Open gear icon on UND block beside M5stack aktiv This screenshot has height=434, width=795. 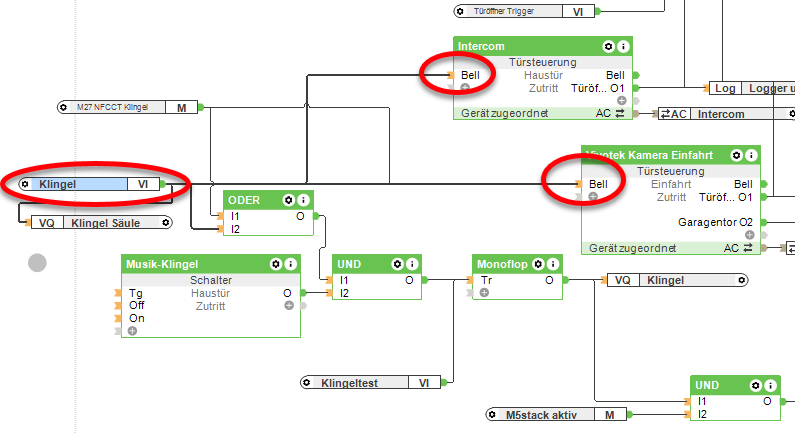click(756, 386)
